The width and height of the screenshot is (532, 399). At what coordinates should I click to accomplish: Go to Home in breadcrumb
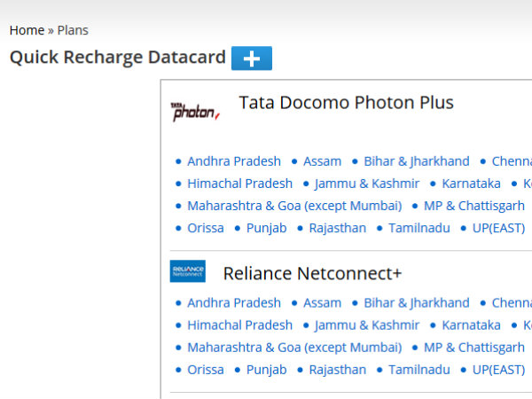(27, 30)
